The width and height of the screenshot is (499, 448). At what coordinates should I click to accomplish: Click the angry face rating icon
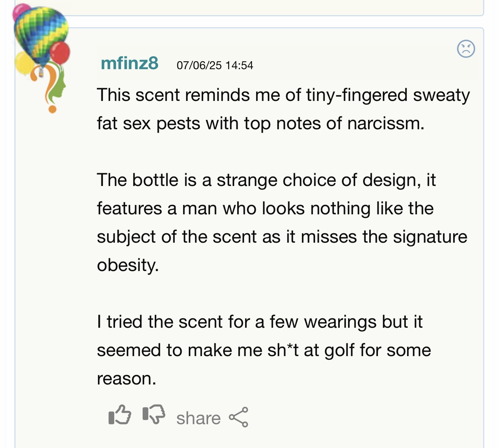click(466, 49)
